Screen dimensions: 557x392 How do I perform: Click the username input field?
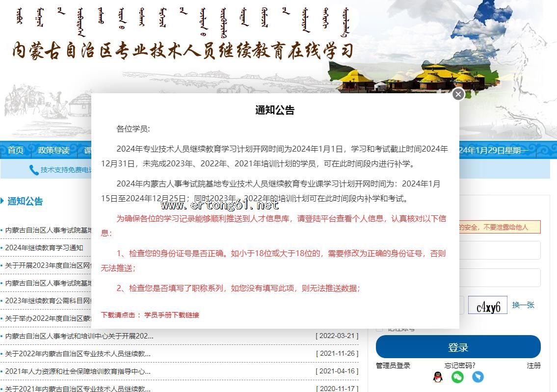click(x=500, y=250)
